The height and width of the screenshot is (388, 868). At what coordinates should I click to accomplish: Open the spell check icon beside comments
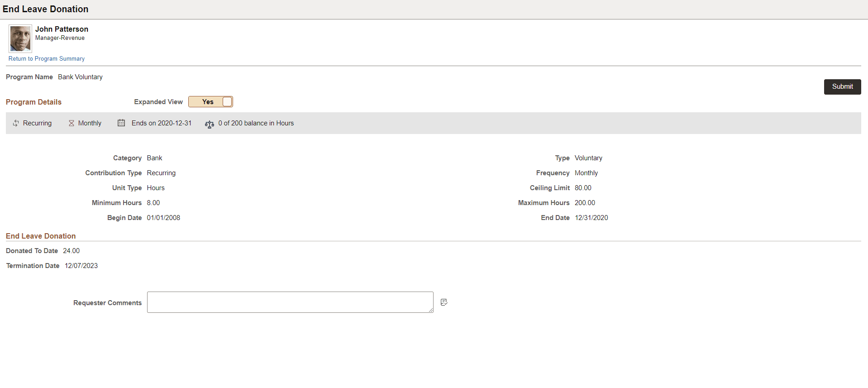[444, 302]
